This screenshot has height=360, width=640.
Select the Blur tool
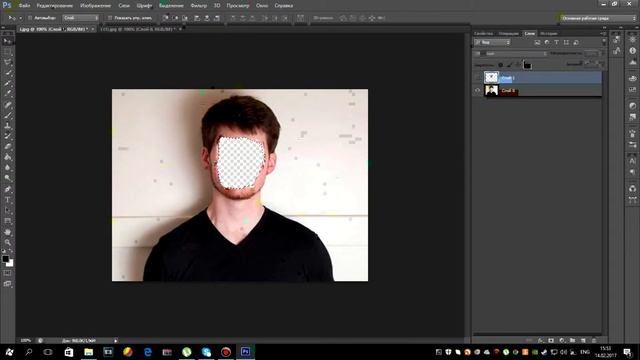[x=7, y=168]
